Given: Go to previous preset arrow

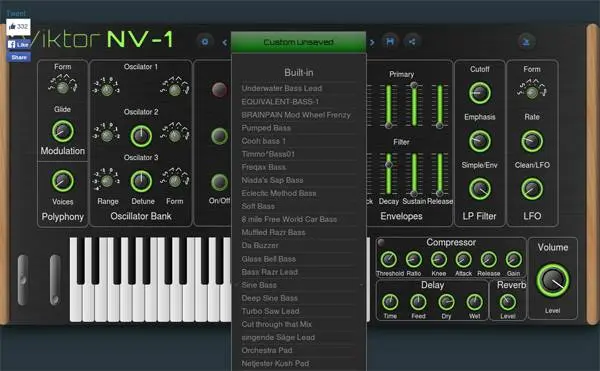Looking at the screenshot, I should point(225,42).
